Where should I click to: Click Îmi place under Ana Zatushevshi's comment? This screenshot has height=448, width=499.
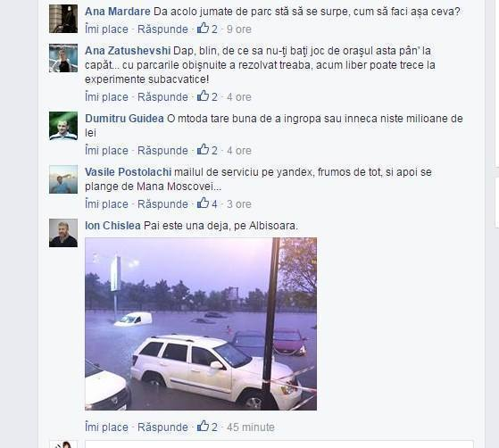106,97
